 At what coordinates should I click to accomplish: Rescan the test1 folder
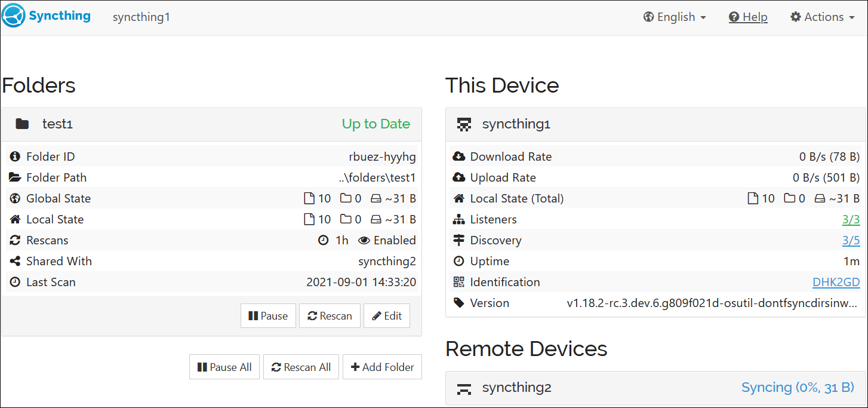pos(330,316)
